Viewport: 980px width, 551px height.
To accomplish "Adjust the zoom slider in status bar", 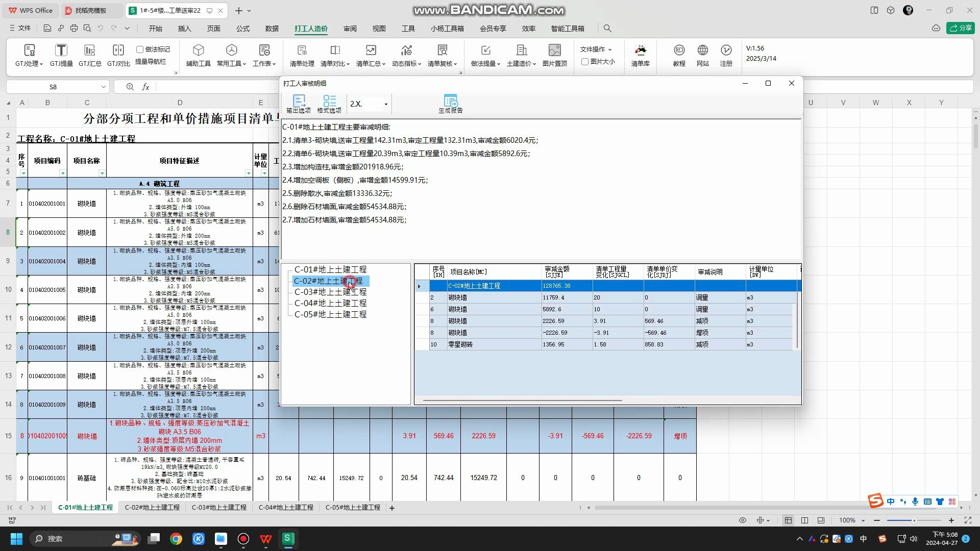I will (x=914, y=520).
